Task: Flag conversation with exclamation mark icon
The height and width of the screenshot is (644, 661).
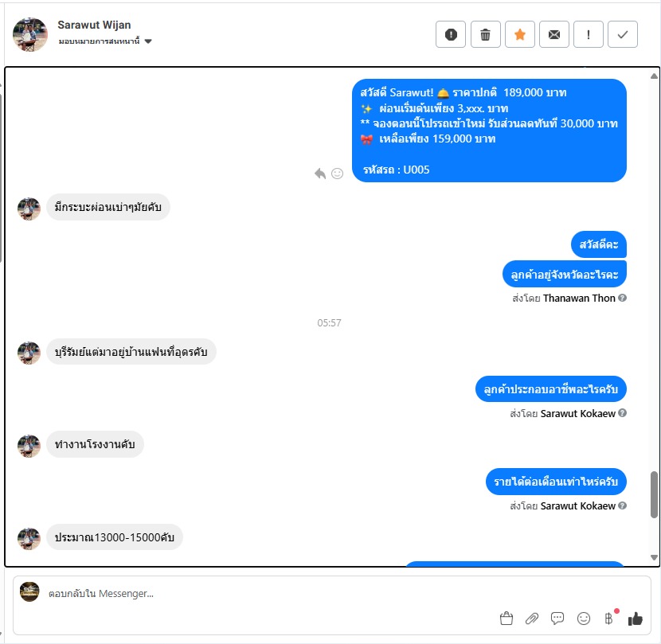Action: (x=589, y=34)
